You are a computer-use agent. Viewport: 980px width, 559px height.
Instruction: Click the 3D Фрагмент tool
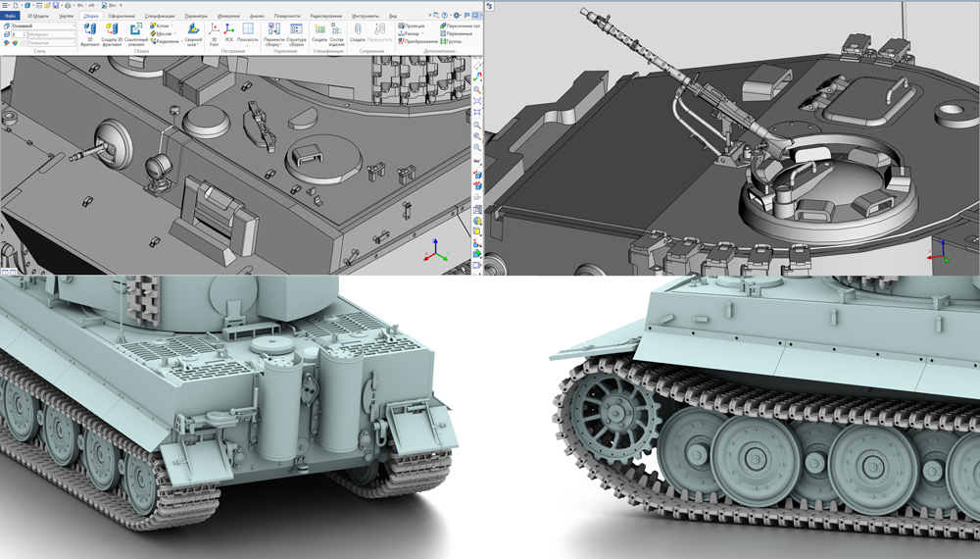(x=90, y=34)
